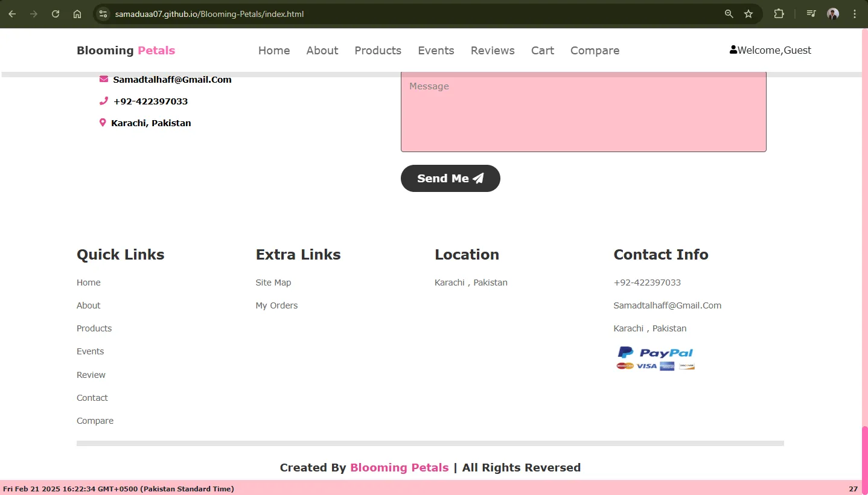Screen dimensions: 868x495
Task: Open the Chrome three-dot menu
Action: 854,14
